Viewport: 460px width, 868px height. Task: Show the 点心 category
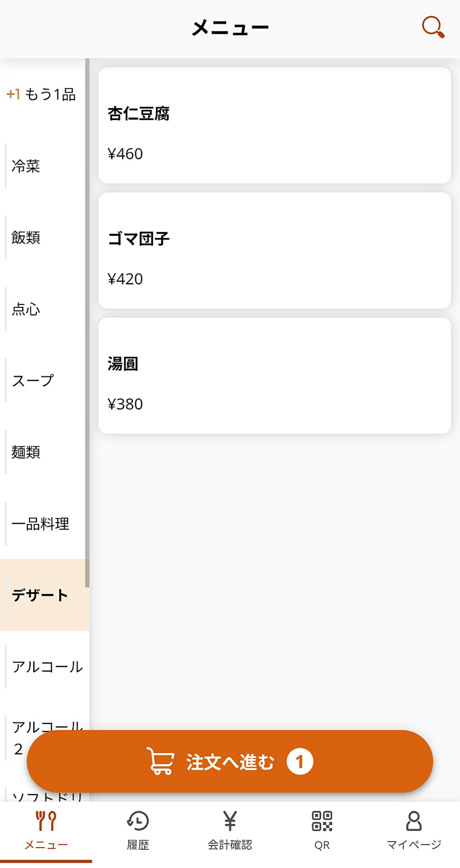pos(26,309)
